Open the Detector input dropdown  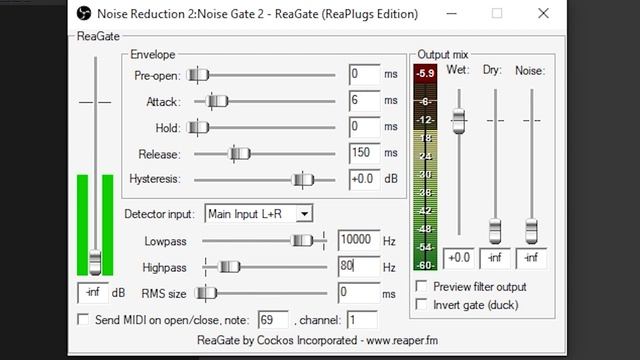pyautogui.click(x=259, y=213)
